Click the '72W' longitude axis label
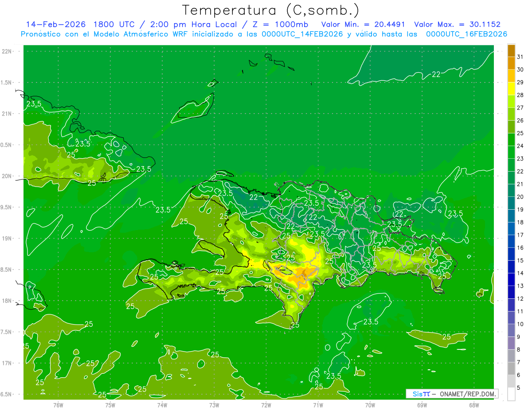 point(266,405)
